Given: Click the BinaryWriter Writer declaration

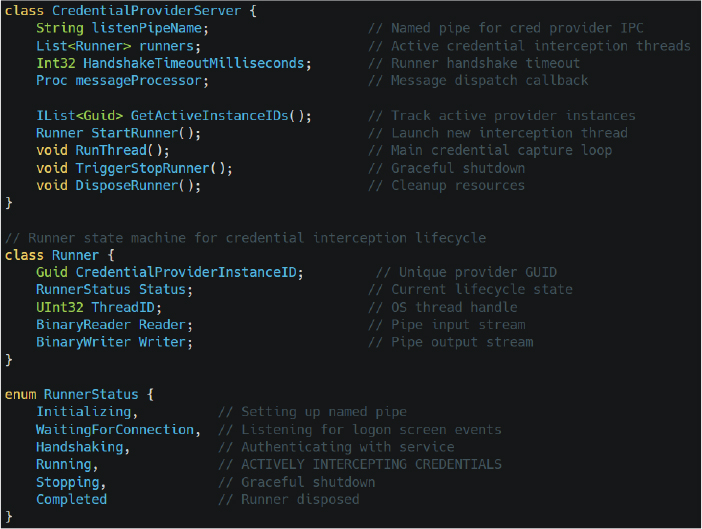Looking at the screenshot, I should coord(114,342).
